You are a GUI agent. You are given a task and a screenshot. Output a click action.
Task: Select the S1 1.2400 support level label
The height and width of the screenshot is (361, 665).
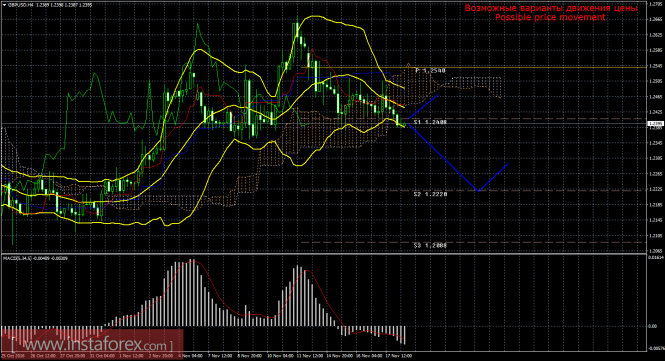coord(430,122)
